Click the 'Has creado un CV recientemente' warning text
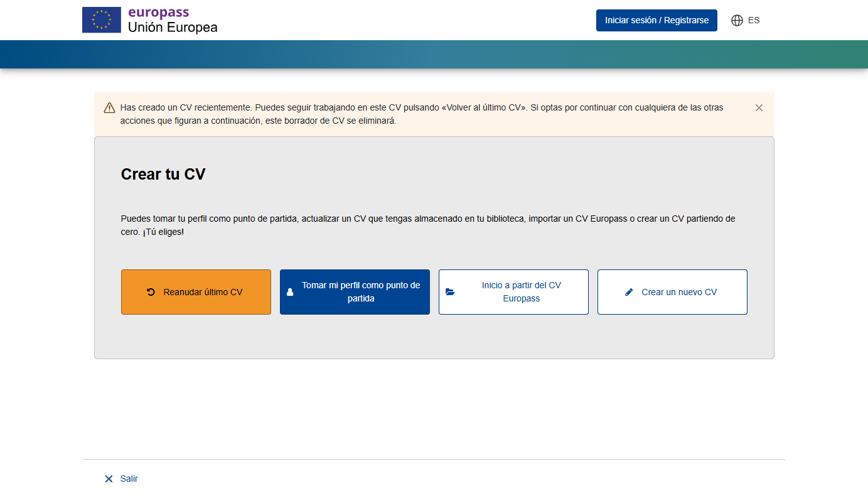868x498 pixels. (x=422, y=114)
